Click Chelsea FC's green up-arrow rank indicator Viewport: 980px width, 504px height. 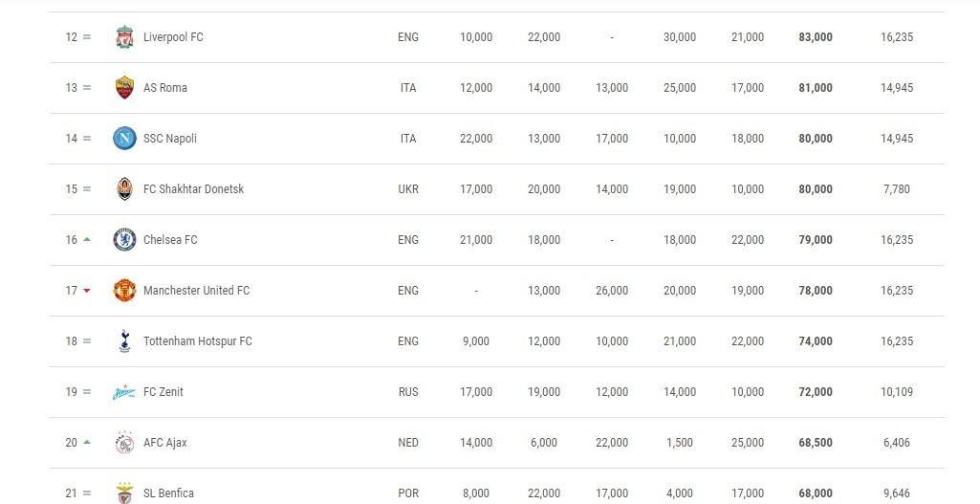point(87,239)
